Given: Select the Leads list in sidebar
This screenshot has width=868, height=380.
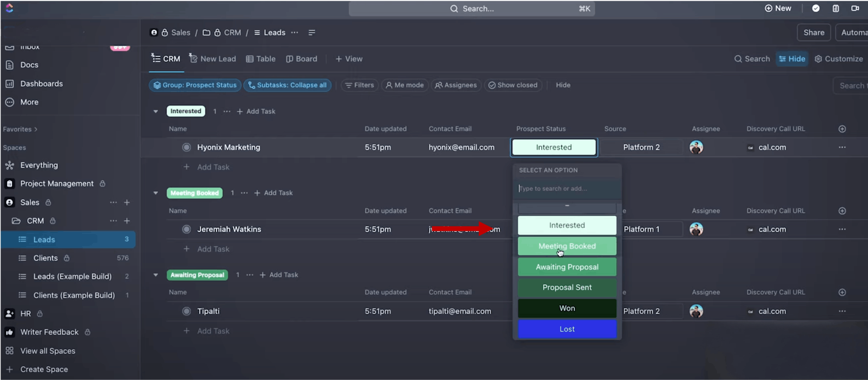Looking at the screenshot, I should coord(68,239).
